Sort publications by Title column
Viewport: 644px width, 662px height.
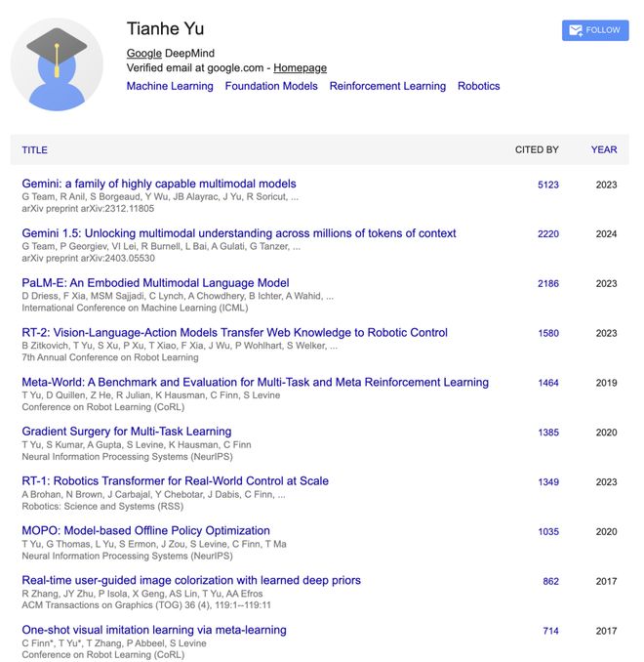coord(35,149)
